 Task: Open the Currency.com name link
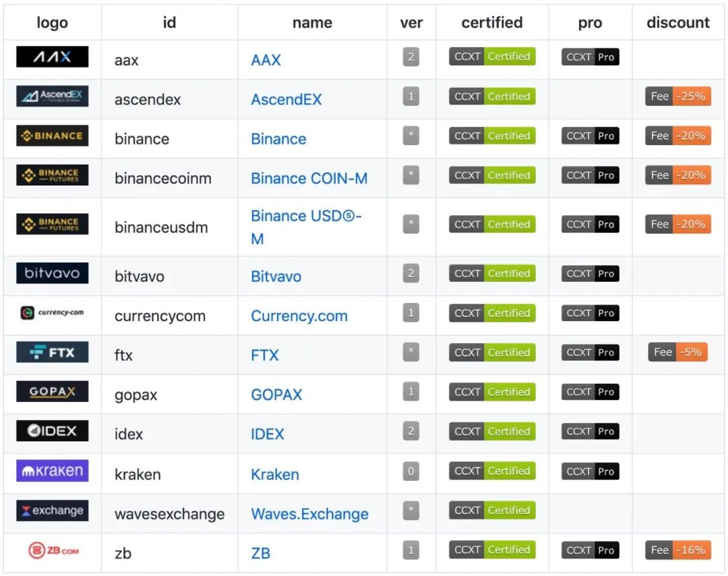click(299, 316)
